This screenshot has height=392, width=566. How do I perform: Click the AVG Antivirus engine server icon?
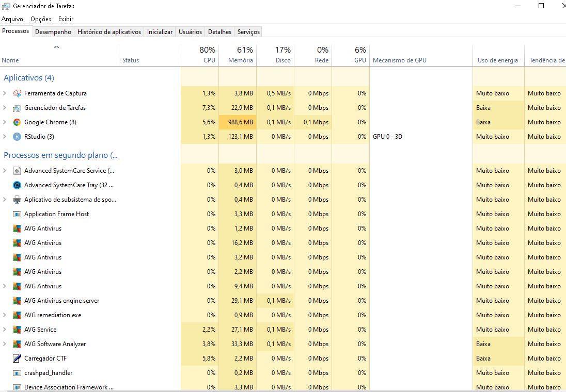(17, 300)
